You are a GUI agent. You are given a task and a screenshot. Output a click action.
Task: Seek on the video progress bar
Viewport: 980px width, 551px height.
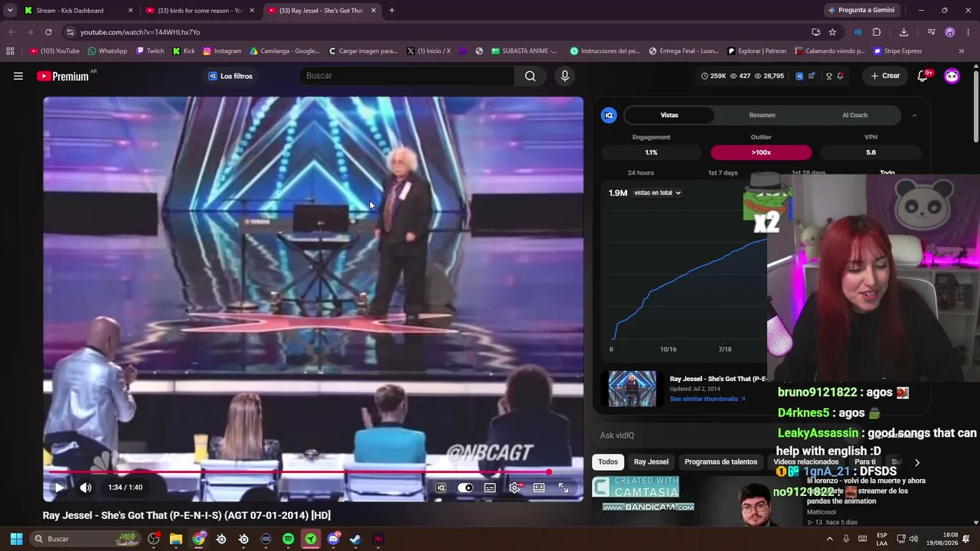point(313,472)
